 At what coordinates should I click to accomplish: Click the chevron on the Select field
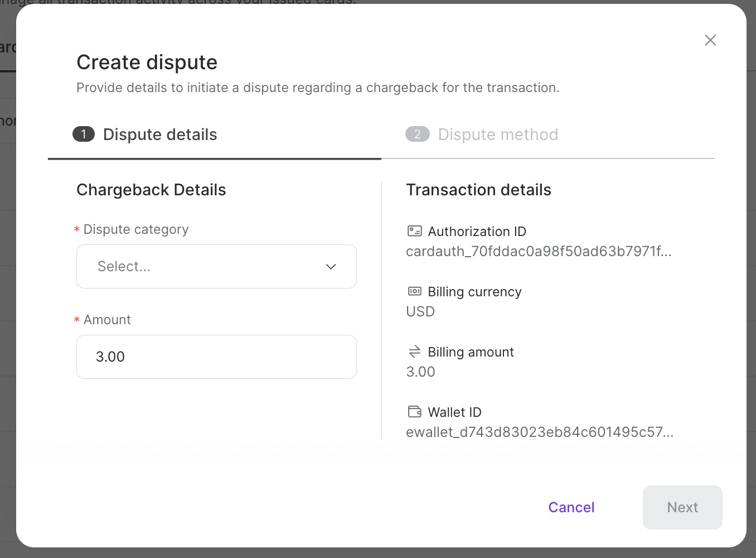(x=331, y=267)
